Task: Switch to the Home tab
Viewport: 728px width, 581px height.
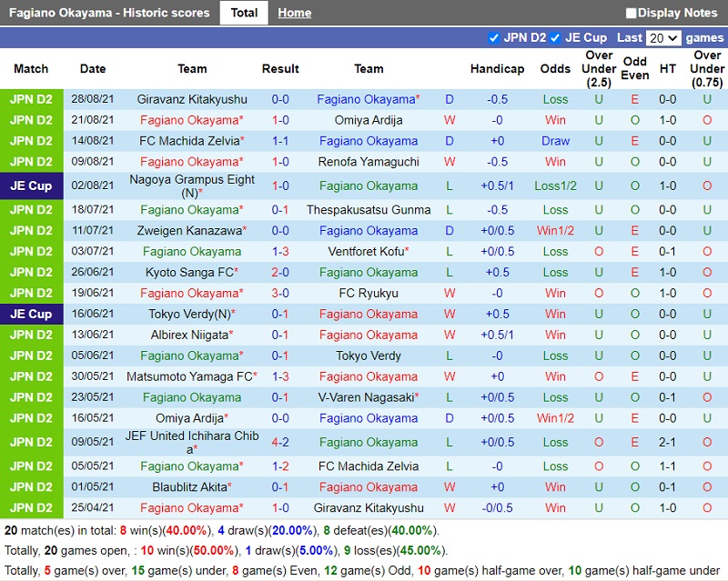Action: (294, 13)
